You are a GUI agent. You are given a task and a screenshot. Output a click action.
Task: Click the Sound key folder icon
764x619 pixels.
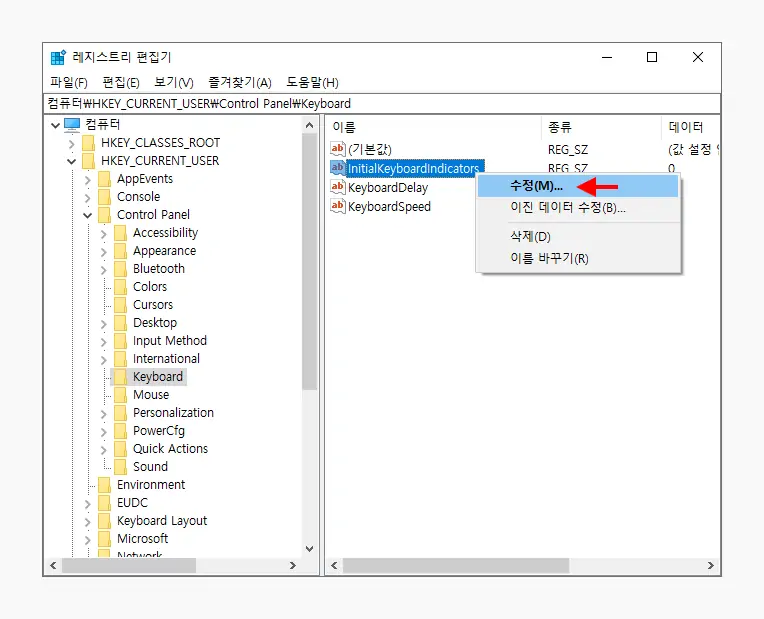(x=121, y=467)
